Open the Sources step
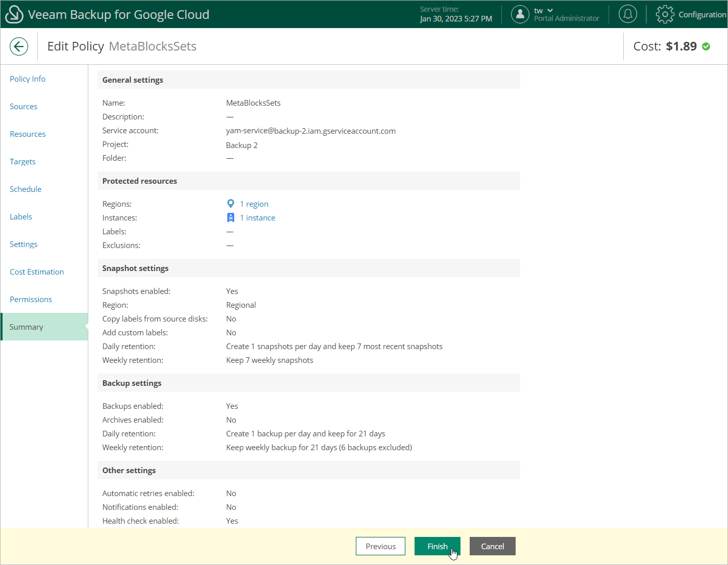The height and width of the screenshot is (565, 728). (x=23, y=106)
